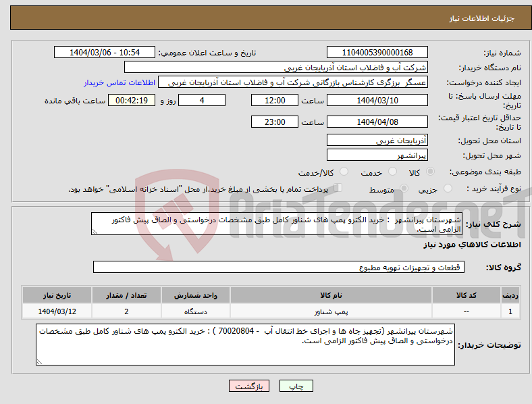532x404 pixels.
Task: Click the general need description textarea
Action: click(x=277, y=224)
